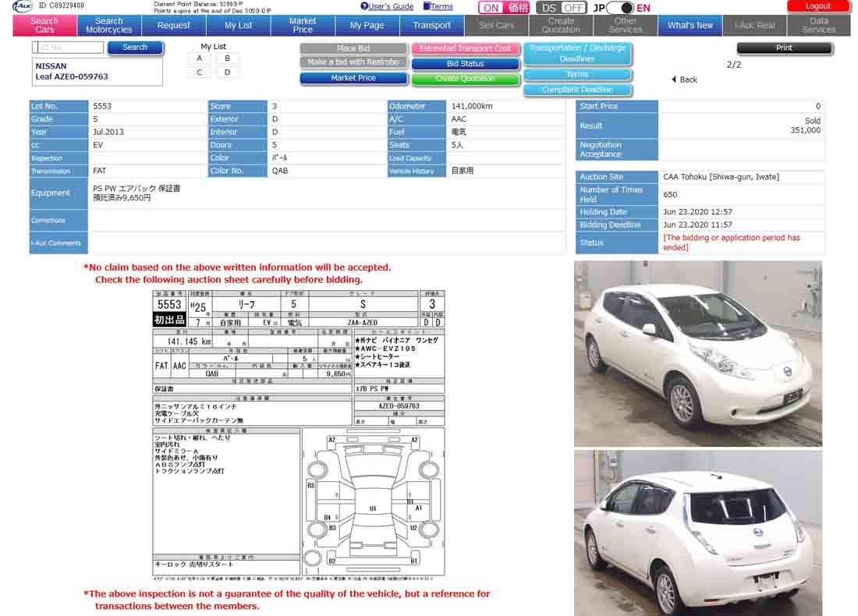This screenshot has width=858, height=616.
Task: Select the Lot No. value '5553'
Action: point(102,106)
